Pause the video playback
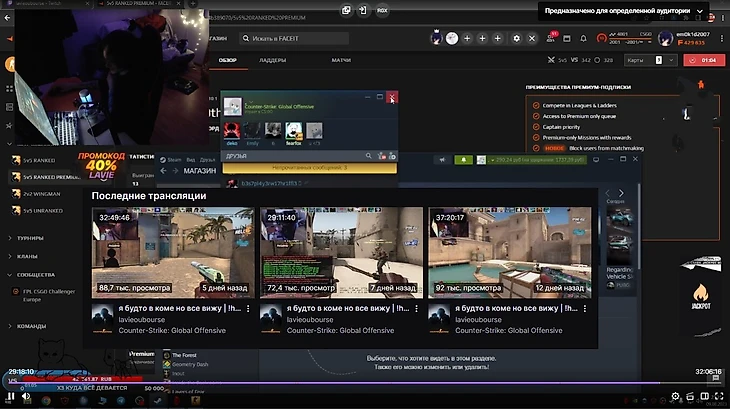 10,398
